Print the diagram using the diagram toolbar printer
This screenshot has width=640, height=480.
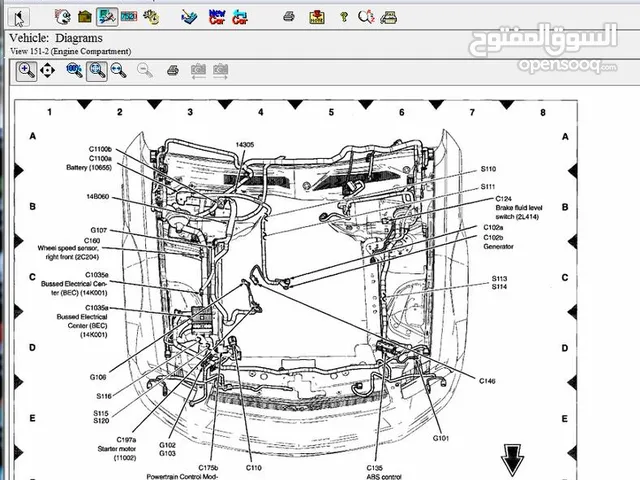172,70
